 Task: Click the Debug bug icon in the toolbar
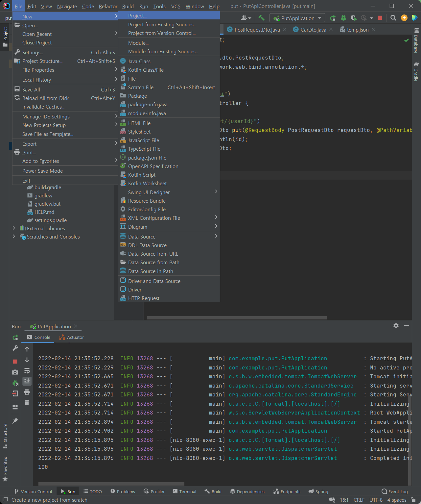tap(343, 18)
